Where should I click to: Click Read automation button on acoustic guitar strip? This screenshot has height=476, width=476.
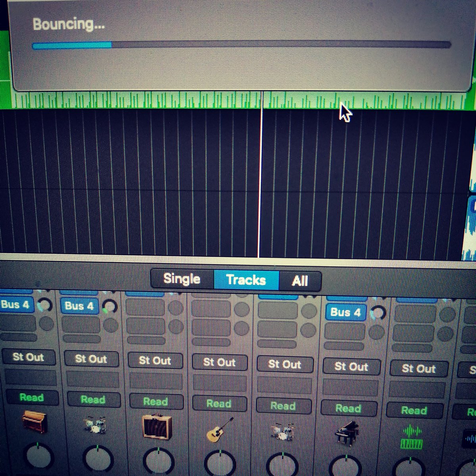point(219,403)
